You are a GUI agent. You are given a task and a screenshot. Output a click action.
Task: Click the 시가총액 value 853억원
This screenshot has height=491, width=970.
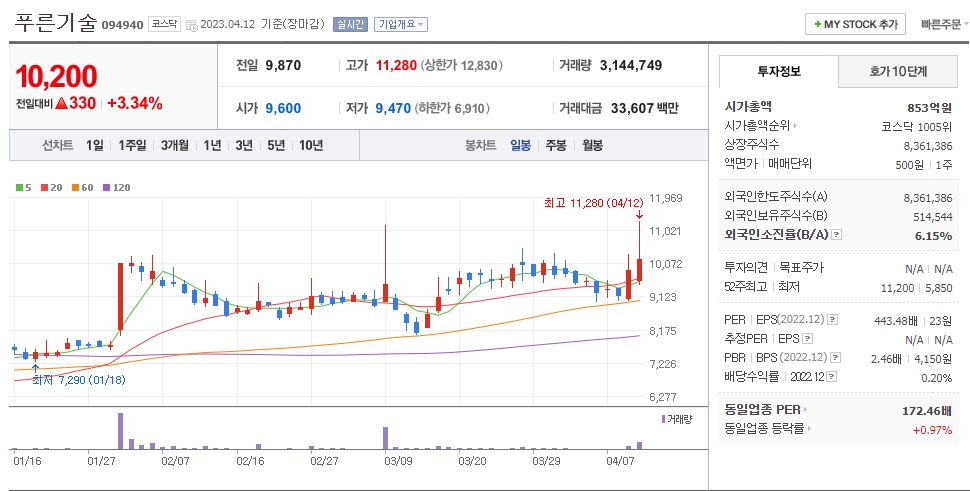click(929, 108)
